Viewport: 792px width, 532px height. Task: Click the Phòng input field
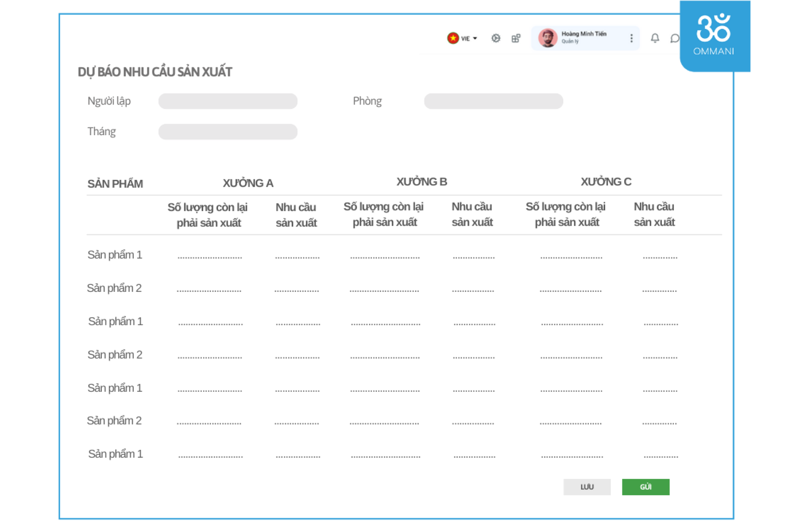point(493,101)
